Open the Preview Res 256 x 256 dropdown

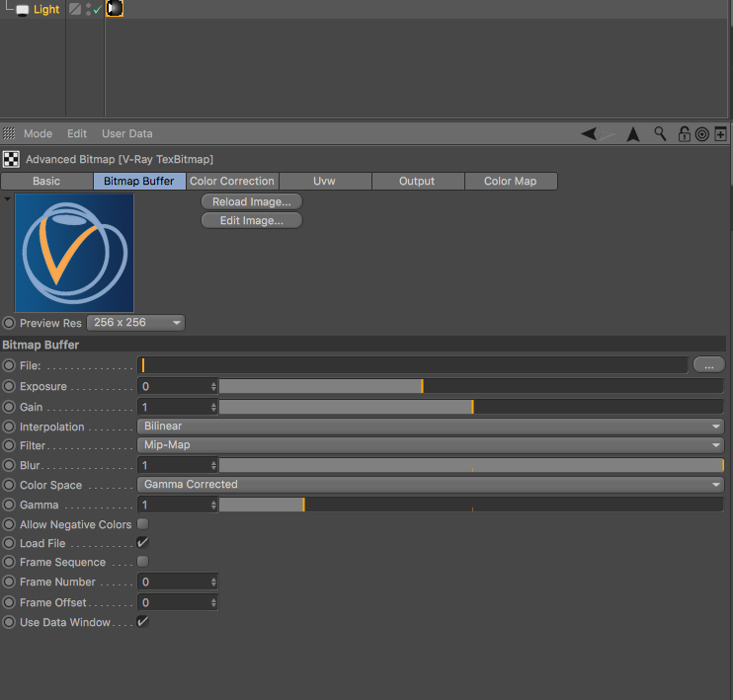(x=135, y=323)
